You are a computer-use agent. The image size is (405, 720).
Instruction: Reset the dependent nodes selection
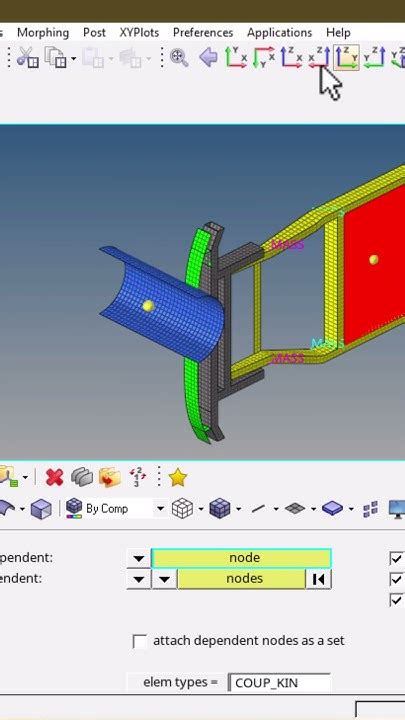tap(318, 579)
